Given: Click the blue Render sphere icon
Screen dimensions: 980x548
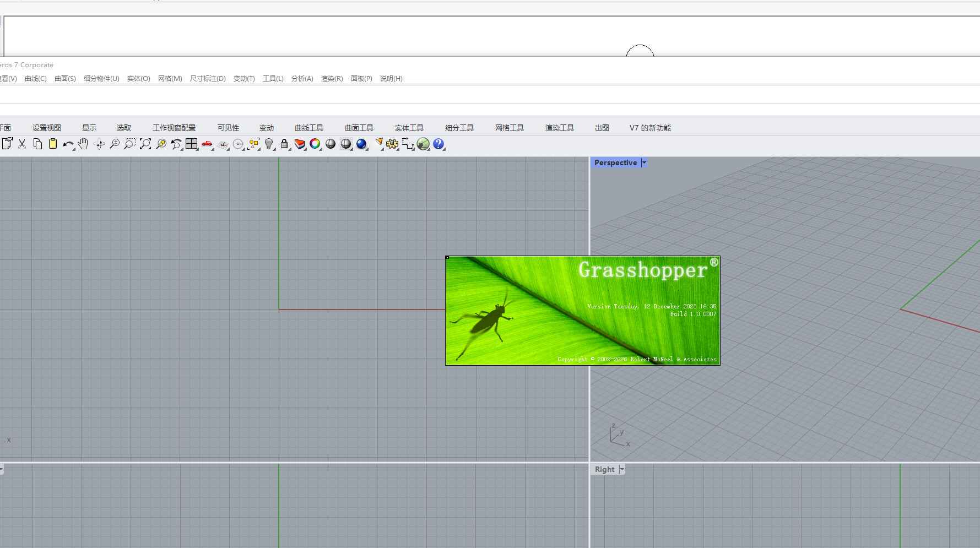Looking at the screenshot, I should (361, 144).
